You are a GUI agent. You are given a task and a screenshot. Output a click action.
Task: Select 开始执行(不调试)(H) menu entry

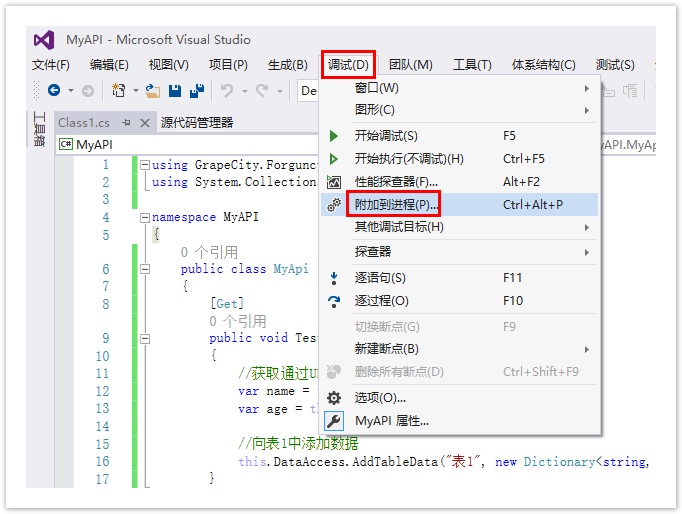pos(461,159)
